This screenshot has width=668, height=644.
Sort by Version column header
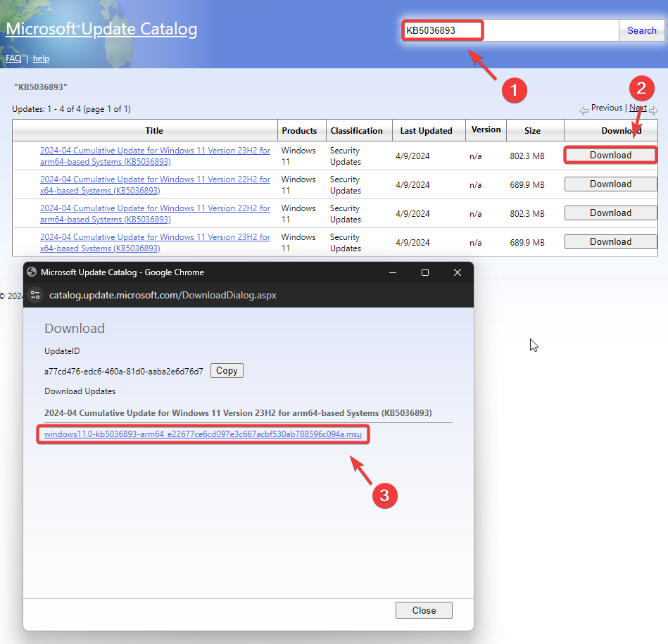(486, 130)
